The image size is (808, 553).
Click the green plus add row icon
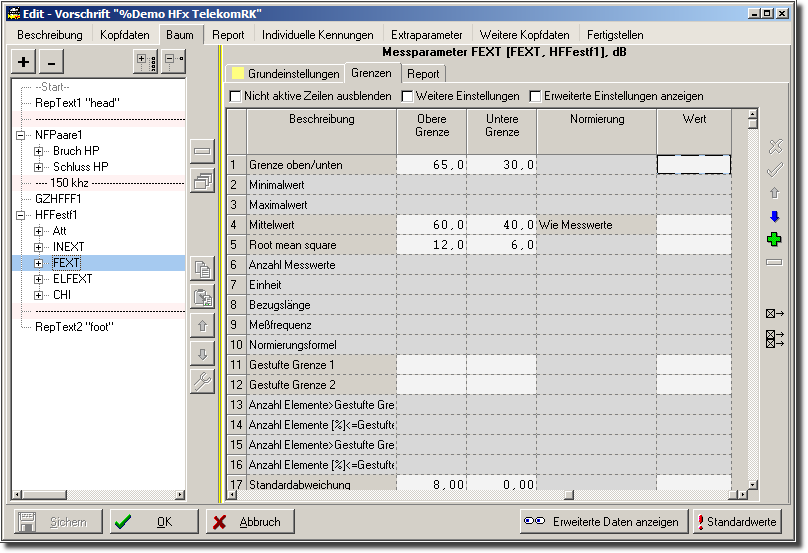click(774, 240)
